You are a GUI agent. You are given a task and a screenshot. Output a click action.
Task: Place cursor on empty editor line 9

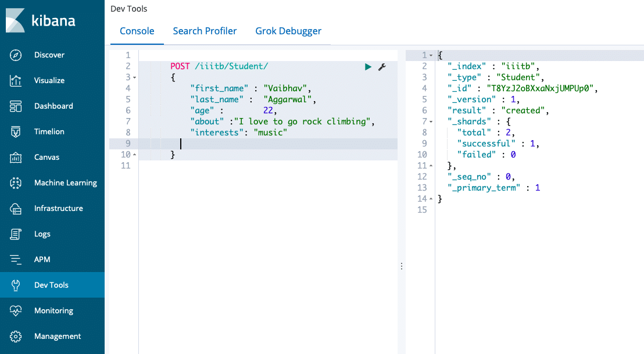[x=262, y=144]
